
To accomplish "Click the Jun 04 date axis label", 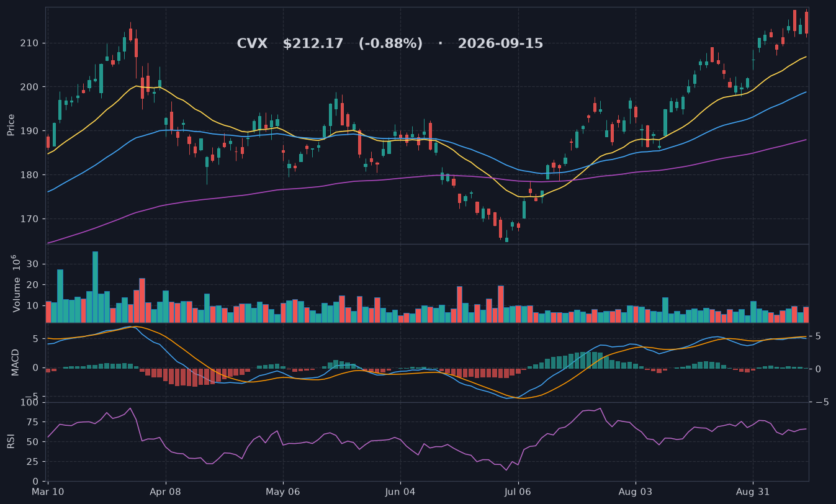I will click(x=400, y=492).
